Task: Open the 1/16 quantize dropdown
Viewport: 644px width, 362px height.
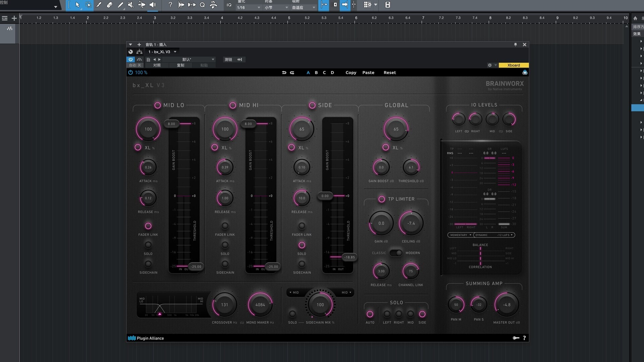Action: [249, 7]
